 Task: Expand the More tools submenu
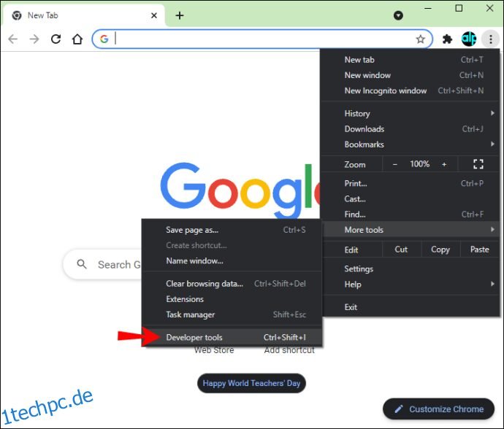[411, 230]
